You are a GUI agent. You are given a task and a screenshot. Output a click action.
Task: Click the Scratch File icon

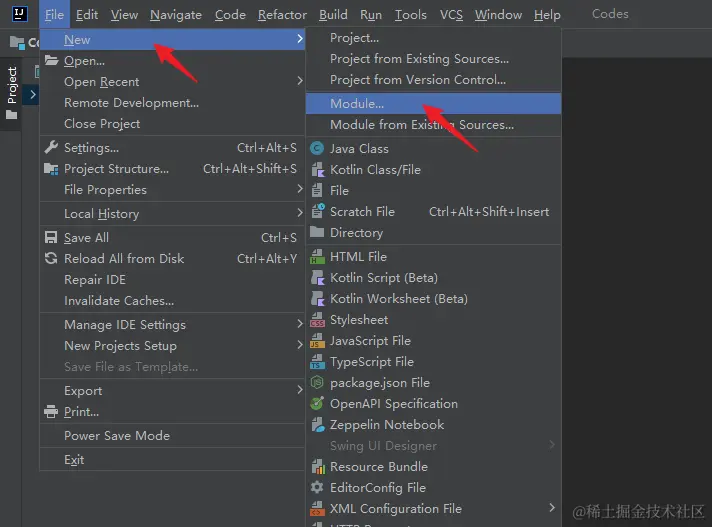coord(317,211)
